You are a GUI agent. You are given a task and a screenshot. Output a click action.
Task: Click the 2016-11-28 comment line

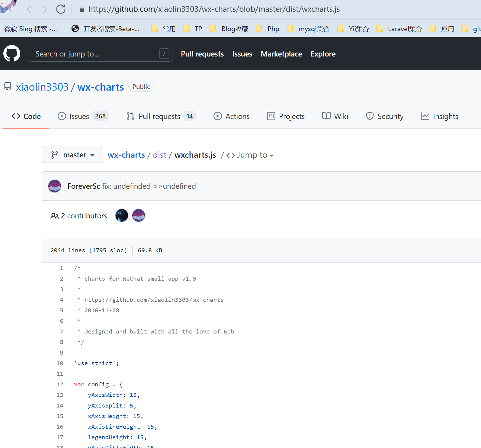pos(98,311)
